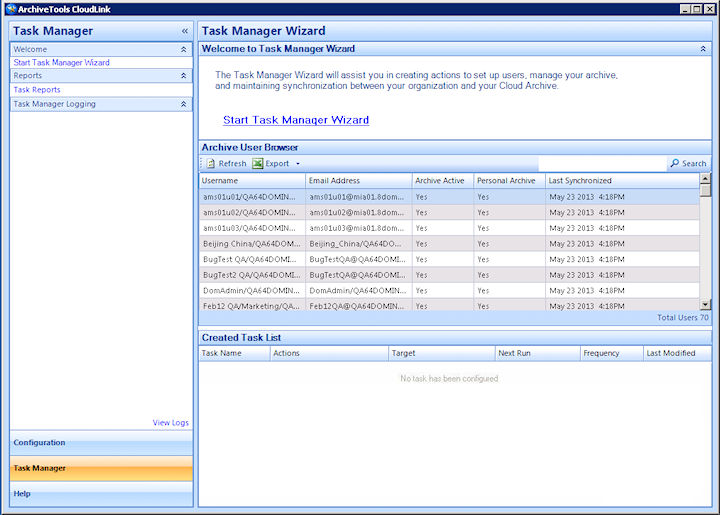The width and height of the screenshot is (720, 515).
Task: Collapse the Welcome section in sidebar
Action: tap(183, 49)
